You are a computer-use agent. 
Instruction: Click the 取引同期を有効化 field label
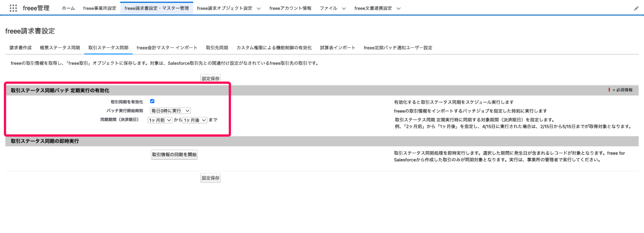[x=127, y=102]
